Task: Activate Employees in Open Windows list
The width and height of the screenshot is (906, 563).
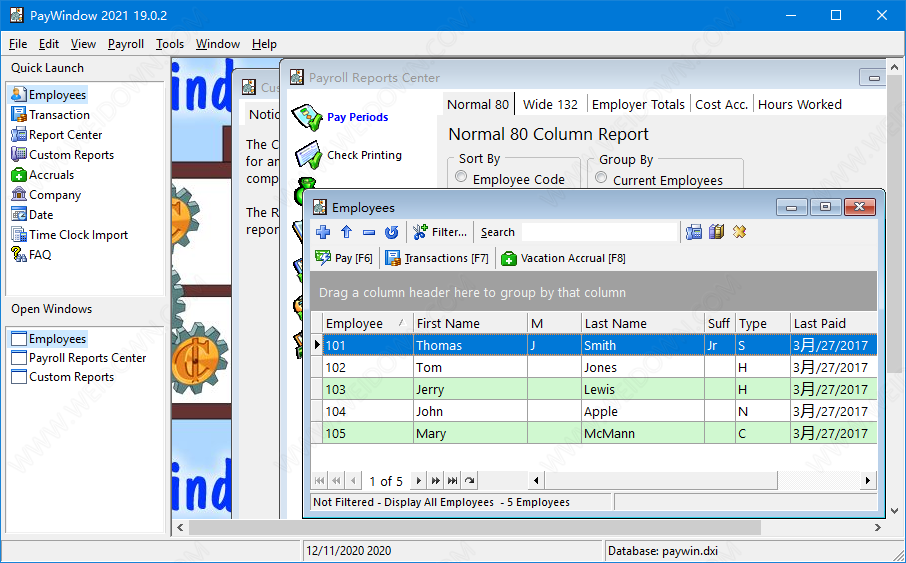Action: [x=49, y=339]
